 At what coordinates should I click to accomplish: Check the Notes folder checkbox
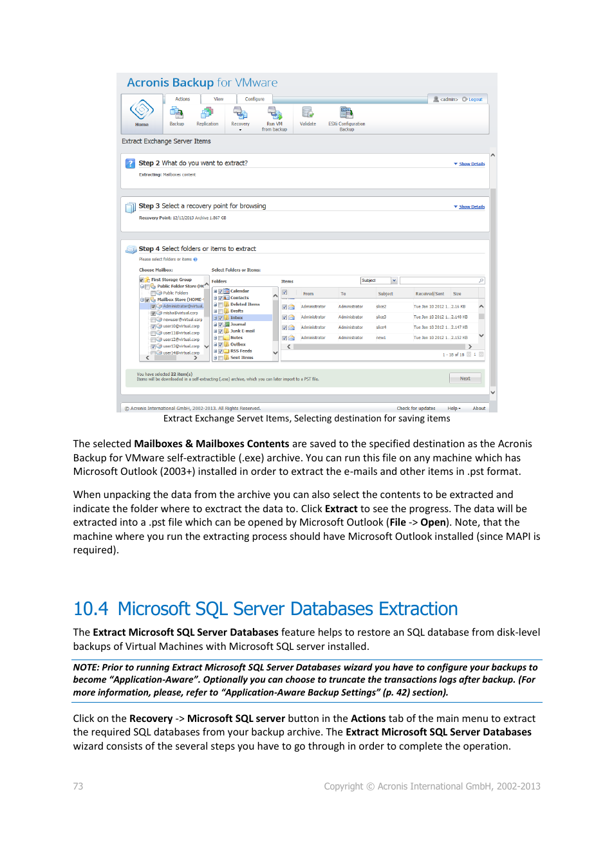coord(221,338)
